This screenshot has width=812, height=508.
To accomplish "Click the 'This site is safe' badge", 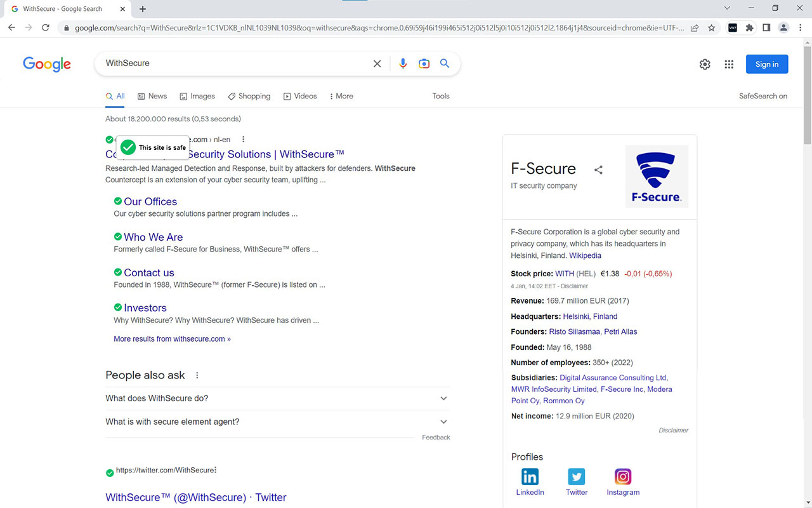I will pyautogui.click(x=152, y=147).
